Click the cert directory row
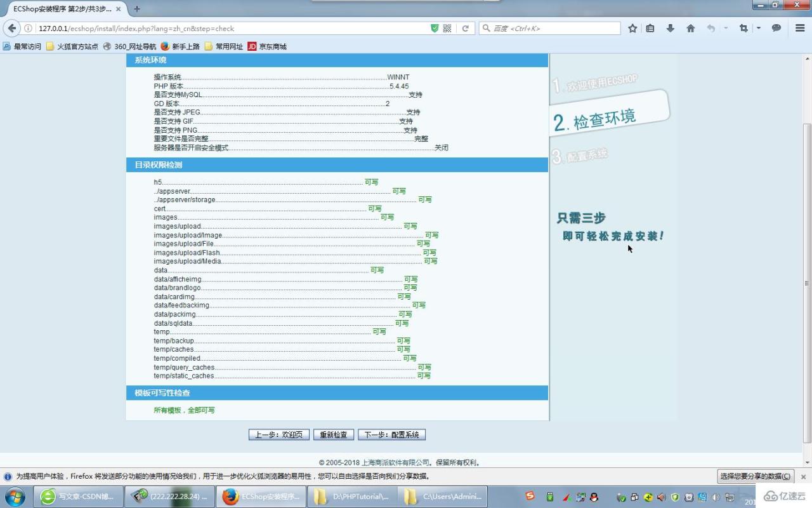812x508 pixels. click(x=268, y=209)
